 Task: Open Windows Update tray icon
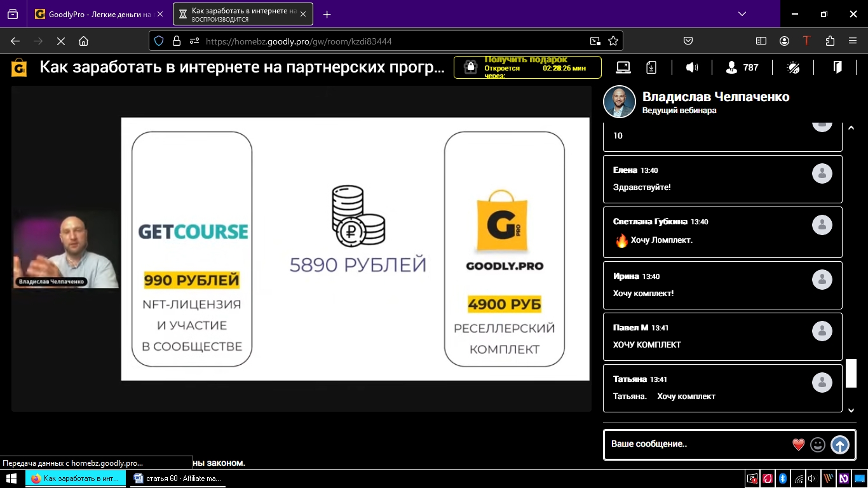tap(752, 478)
